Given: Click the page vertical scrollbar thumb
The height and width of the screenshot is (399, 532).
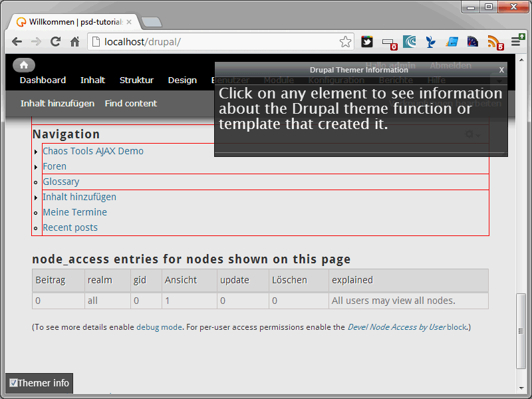Looking at the screenshot, I should (521, 331).
